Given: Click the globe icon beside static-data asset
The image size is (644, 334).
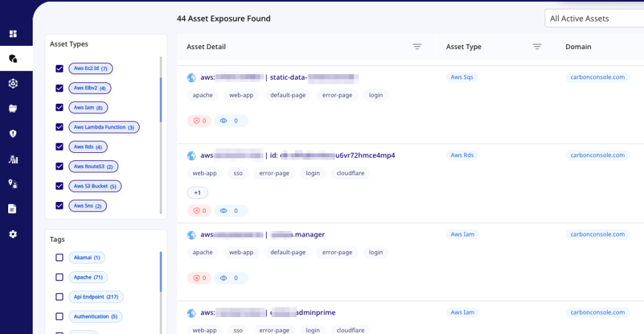Looking at the screenshot, I should (192, 77).
